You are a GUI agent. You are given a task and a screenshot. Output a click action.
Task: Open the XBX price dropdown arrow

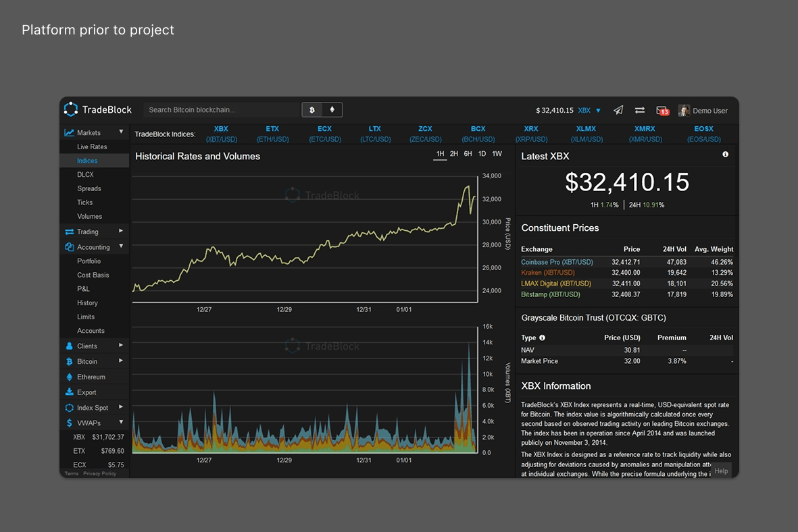click(x=599, y=110)
